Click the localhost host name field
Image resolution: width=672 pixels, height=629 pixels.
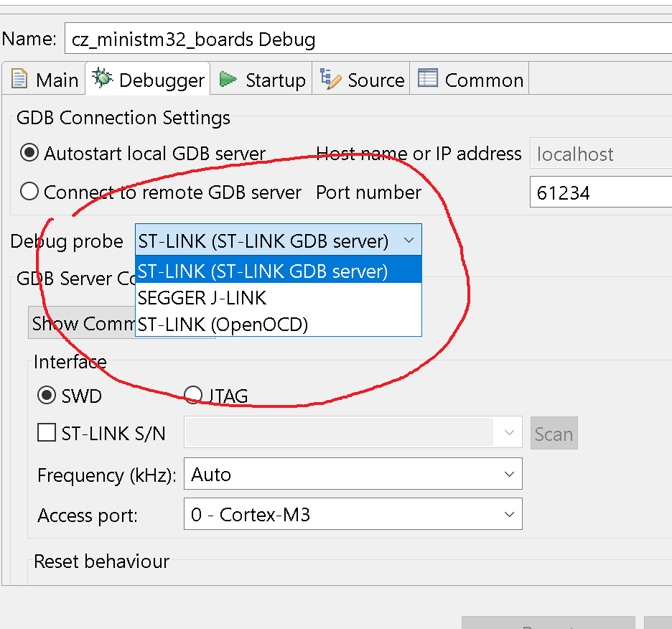pyautogui.click(x=601, y=154)
